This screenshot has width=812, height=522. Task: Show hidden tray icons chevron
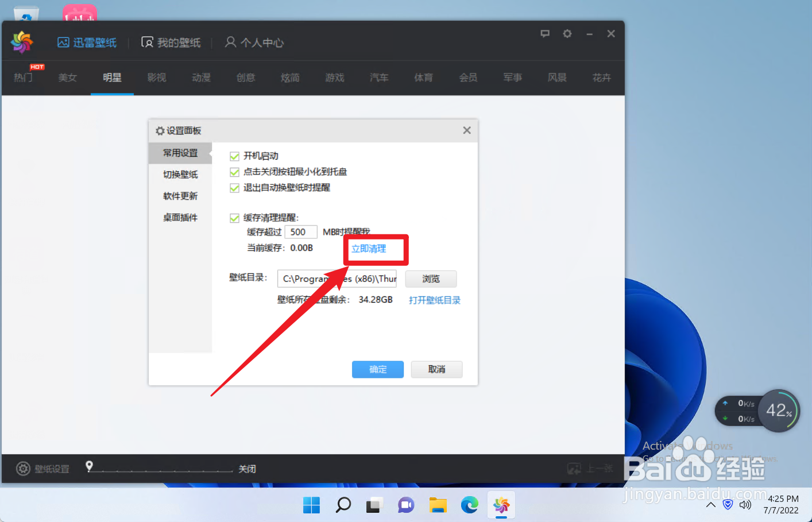coord(711,505)
